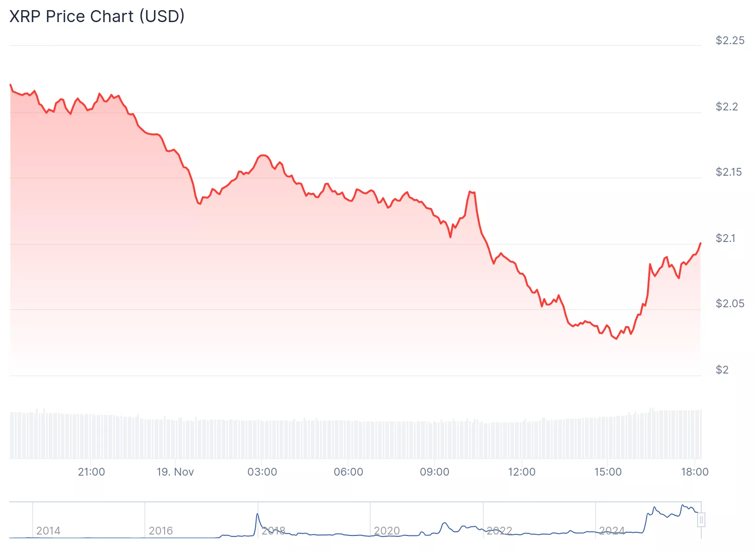Click the 2020 label in navigator timeline

point(387,531)
